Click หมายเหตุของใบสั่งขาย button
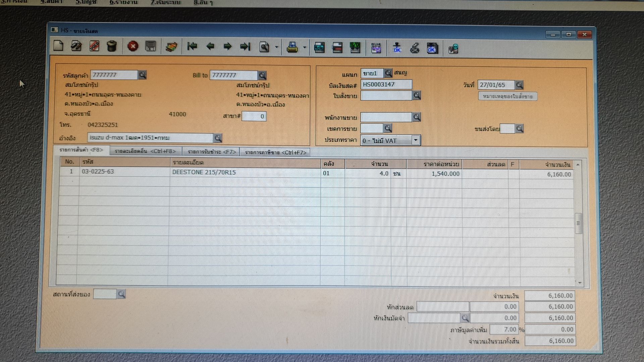 coord(507,97)
